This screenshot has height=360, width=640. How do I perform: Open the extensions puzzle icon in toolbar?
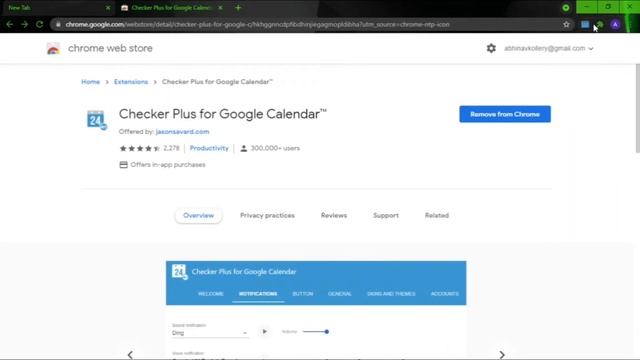point(600,24)
